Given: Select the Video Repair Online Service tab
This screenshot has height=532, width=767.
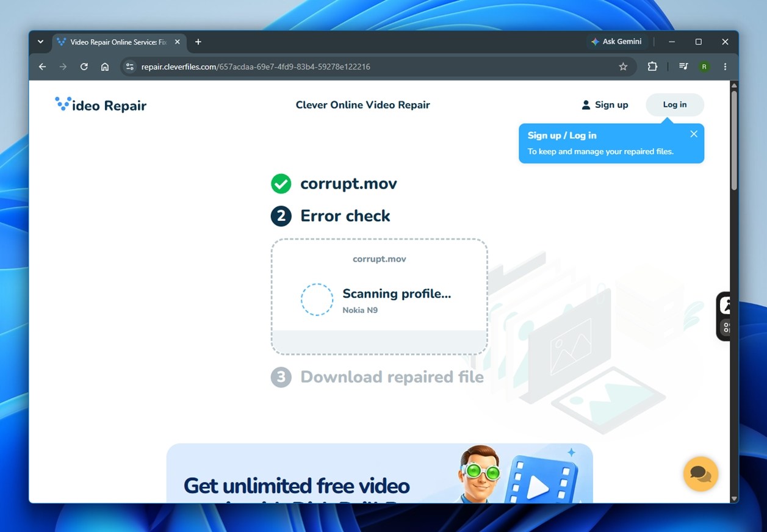Looking at the screenshot, I should click(x=120, y=41).
